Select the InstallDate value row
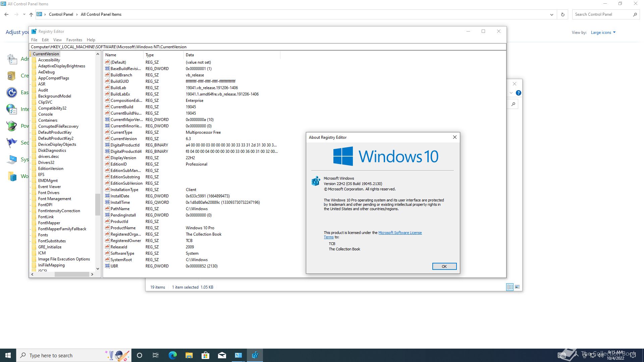This screenshot has width=644, height=362. point(191,196)
